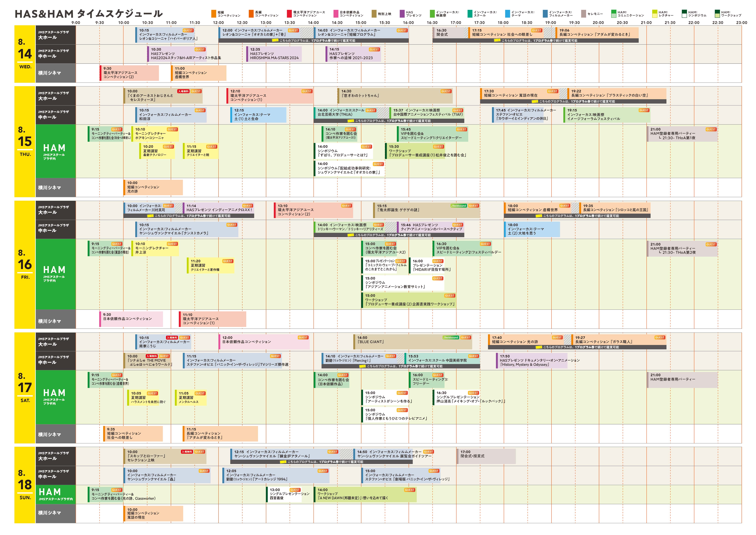Click the boidsound badge on BLUE GIANT
756x535 pixels.
[x=451, y=337]
